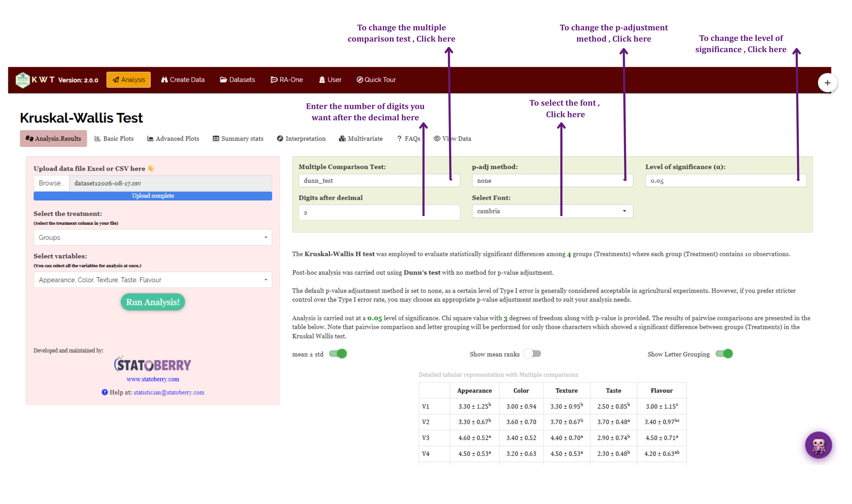The height and width of the screenshot is (504, 852).
Task: Expand the Groups treatment dropdown
Action: point(153,238)
